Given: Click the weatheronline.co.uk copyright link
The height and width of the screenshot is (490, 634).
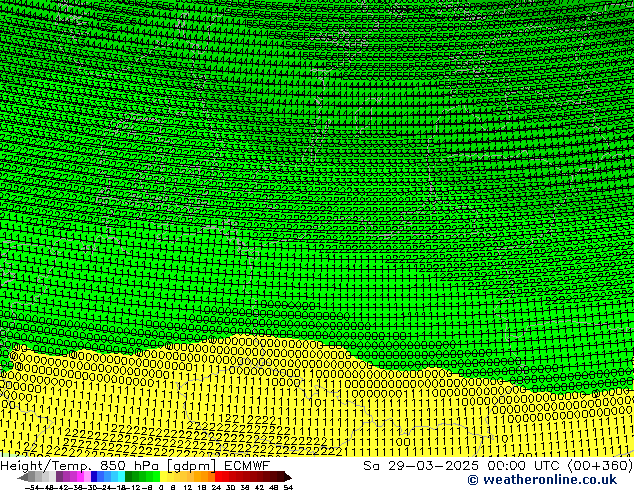Looking at the screenshot, I should coord(542,480).
